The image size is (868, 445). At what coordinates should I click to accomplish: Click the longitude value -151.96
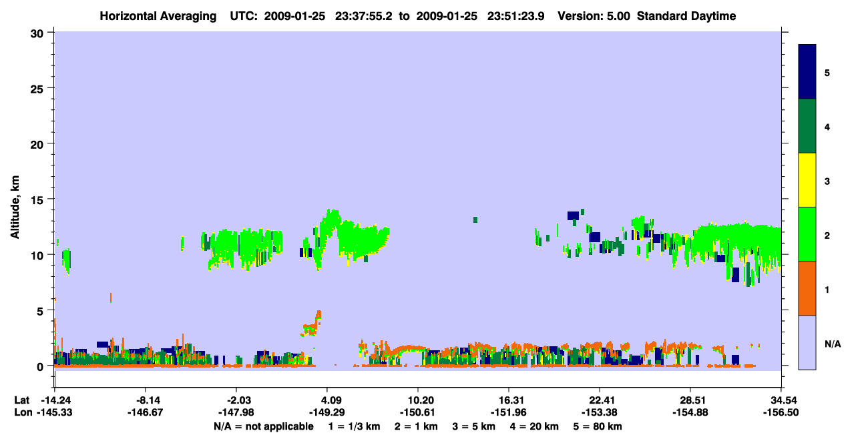(509, 412)
